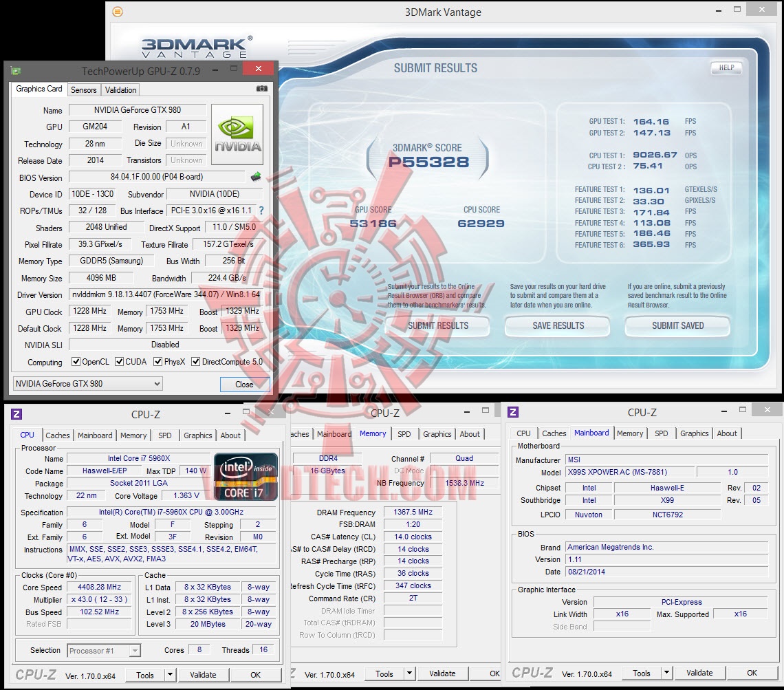Expand the Tools arrow in left CPU-Z window
Viewport: 784px width, 690px height.
click(170, 674)
